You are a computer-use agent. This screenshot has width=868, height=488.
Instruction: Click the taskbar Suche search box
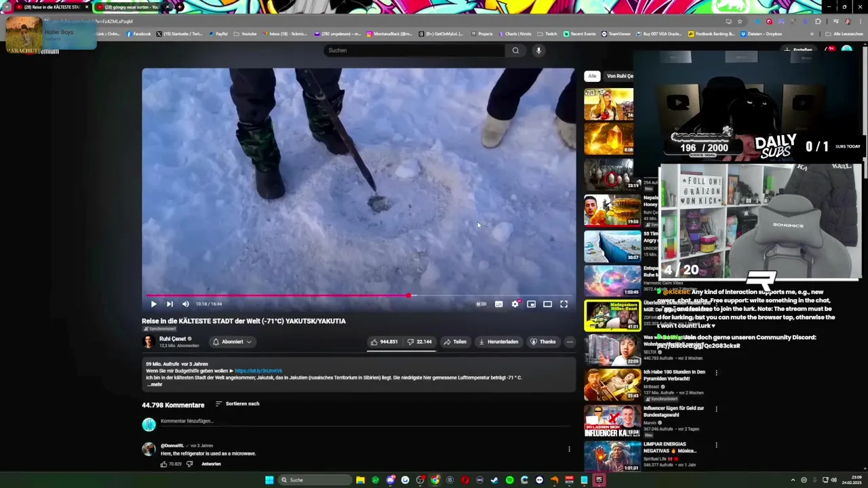coord(314,480)
